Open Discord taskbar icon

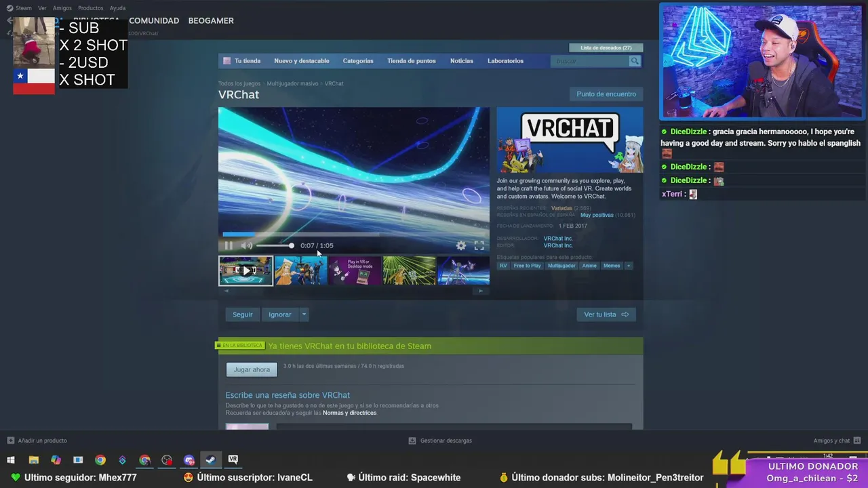click(x=189, y=460)
